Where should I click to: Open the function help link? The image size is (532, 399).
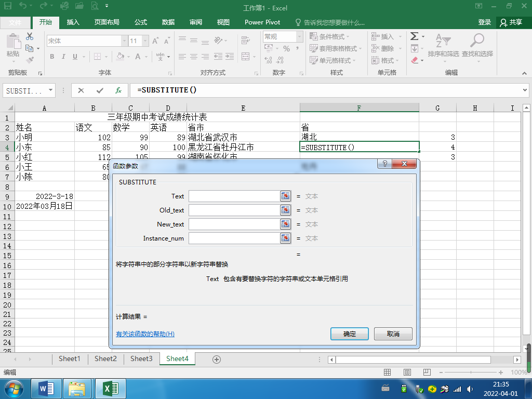pyautogui.click(x=145, y=334)
